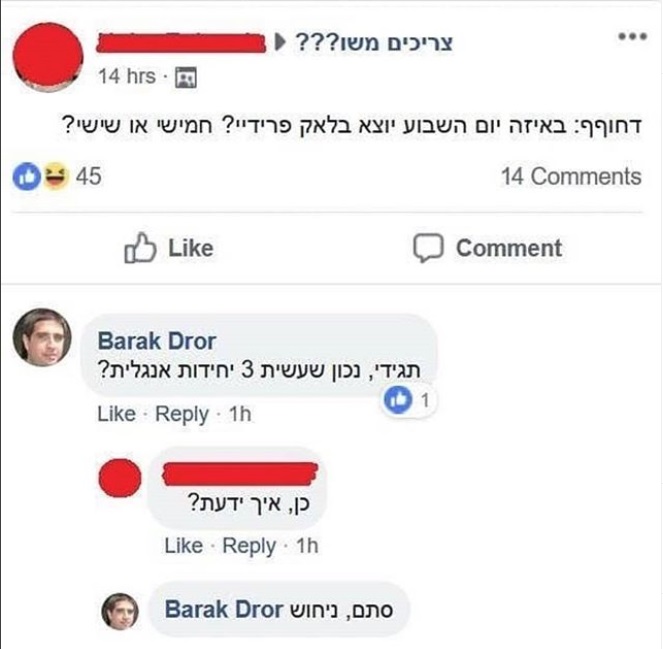Viewport: 663px width, 649px height.
Task: Open Barak Dror's profile picture on first comment
Action: click(x=42, y=337)
